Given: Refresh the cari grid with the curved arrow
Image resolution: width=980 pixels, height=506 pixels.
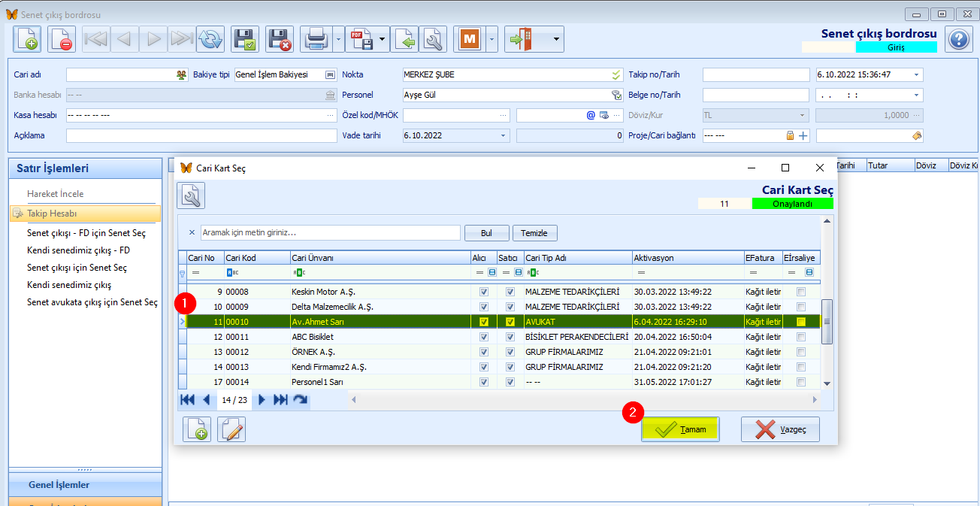Looking at the screenshot, I should click(300, 400).
